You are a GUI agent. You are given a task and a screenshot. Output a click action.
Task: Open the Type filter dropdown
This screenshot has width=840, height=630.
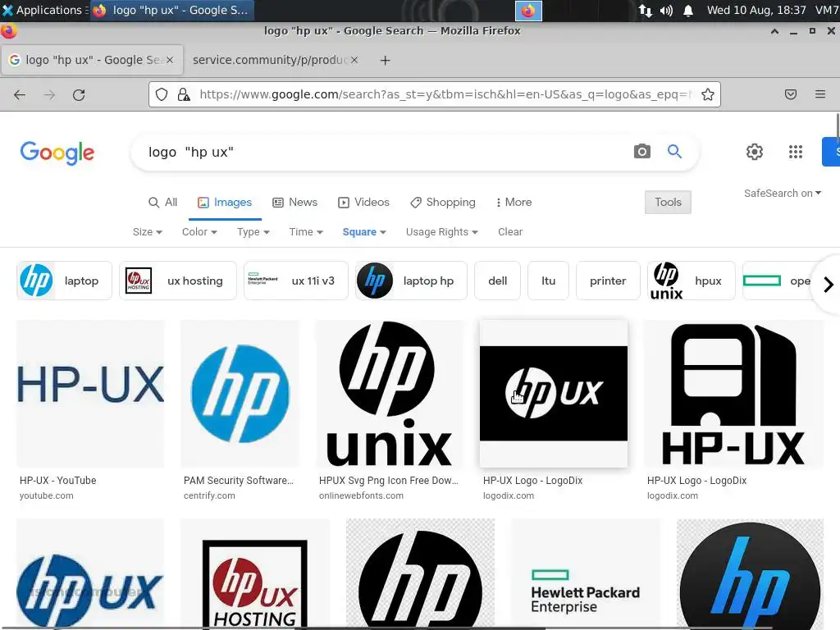tap(253, 232)
